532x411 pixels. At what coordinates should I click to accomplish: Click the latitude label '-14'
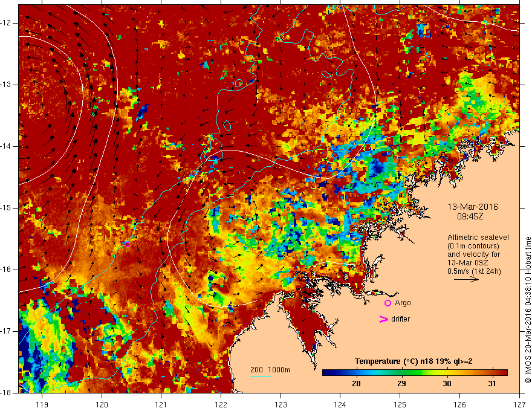[x=7, y=146]
